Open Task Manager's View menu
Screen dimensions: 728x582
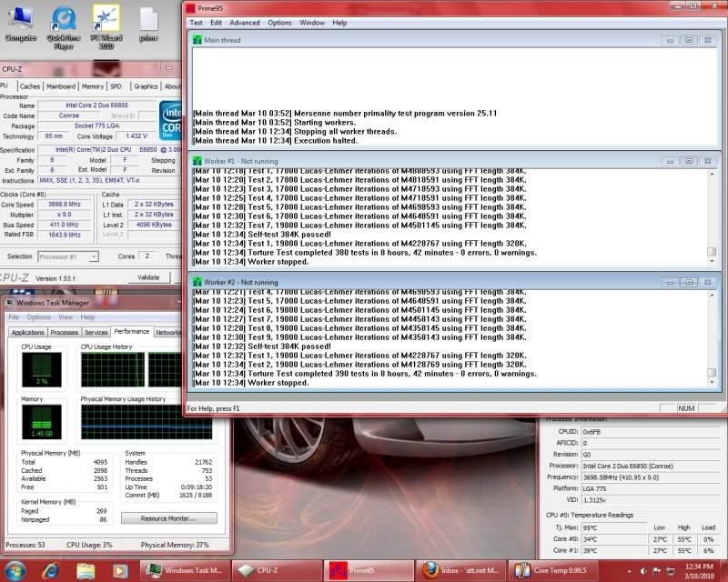pyautogui.click(x=66, y=317)
